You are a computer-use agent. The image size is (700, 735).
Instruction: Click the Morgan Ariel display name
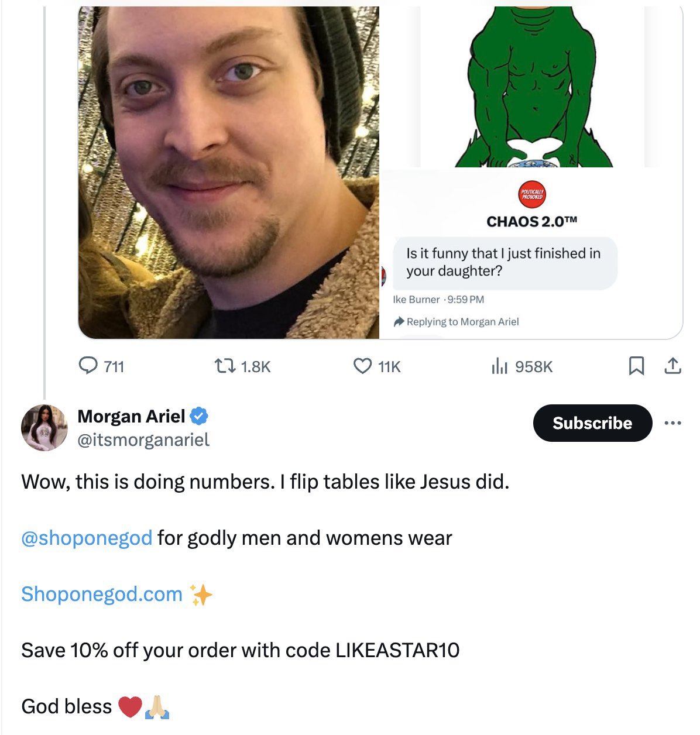(x=131, y=416)
